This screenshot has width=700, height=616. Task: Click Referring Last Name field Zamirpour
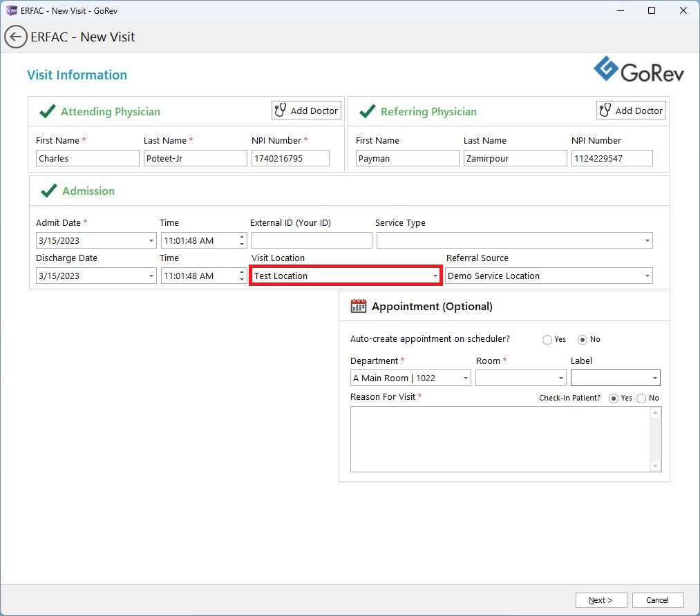tap(515, 158)
